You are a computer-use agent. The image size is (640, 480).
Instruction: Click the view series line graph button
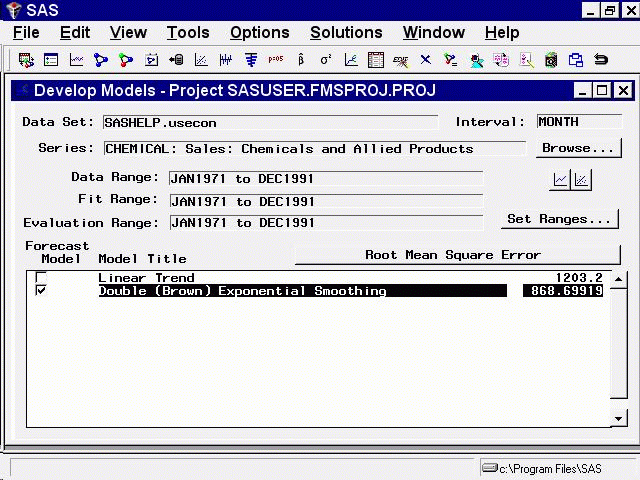tap(561, 180)
